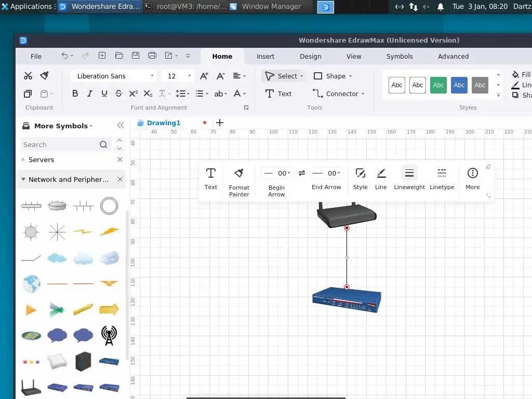Switch to the Design tab
The image size is (532, 399).
311,56
